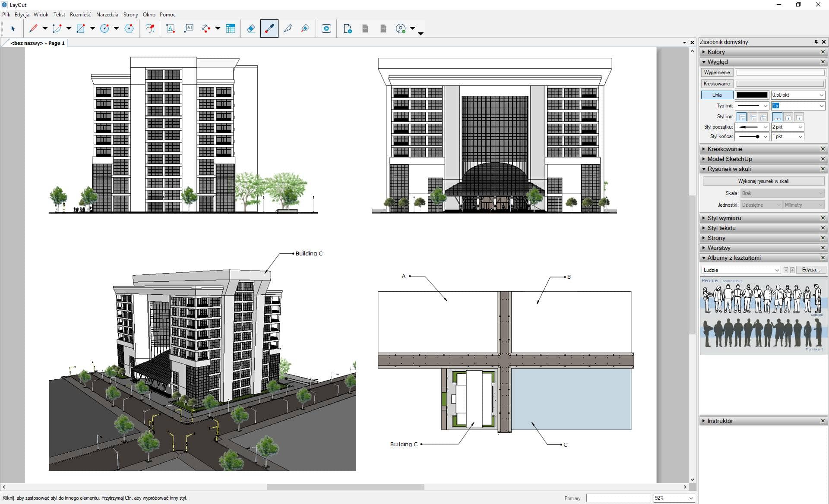Add a new page using the toolbar icon
This screenshot has height=504, width=829.
tap(347, 28)
